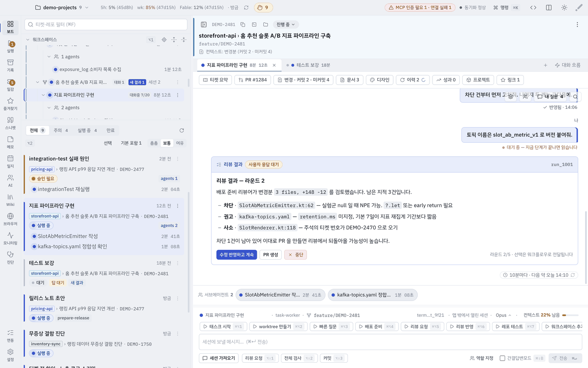Click the 중단 stop button
This screenshot has height=368, width=588.
coord(296,255)
